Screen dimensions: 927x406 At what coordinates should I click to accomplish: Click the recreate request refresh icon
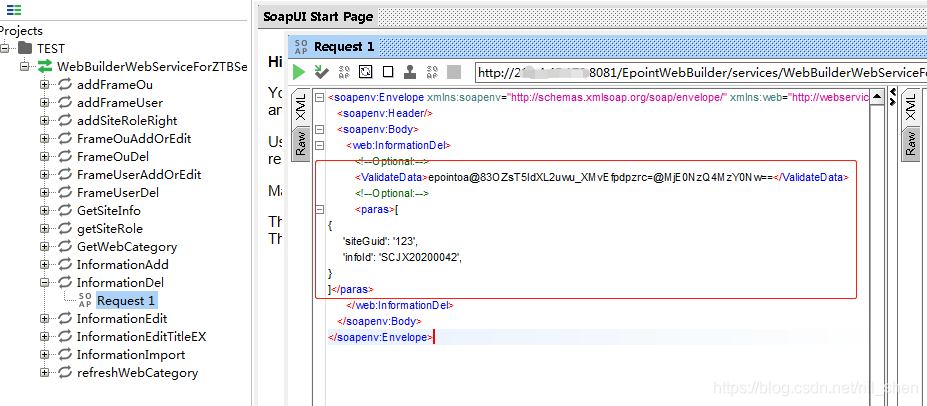coord(366,72)
